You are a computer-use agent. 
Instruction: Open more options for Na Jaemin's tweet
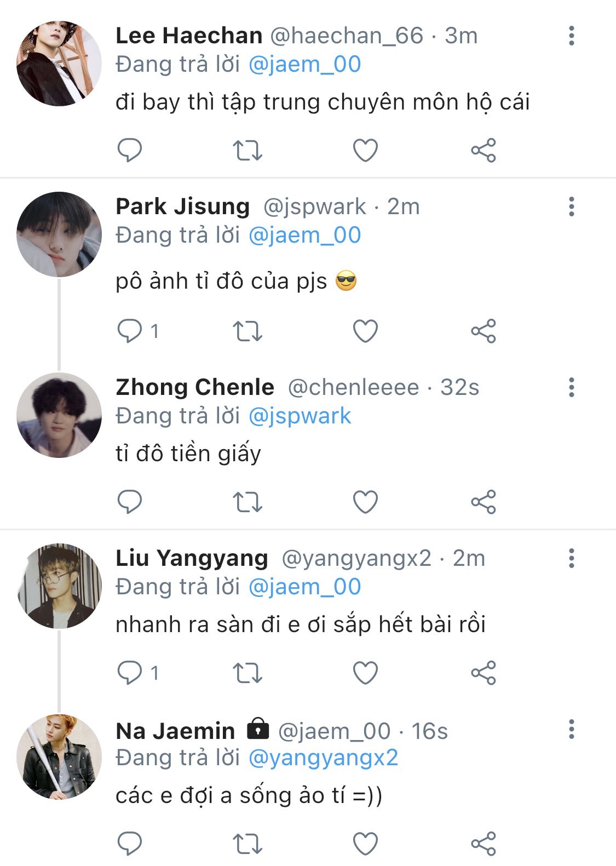571,729
